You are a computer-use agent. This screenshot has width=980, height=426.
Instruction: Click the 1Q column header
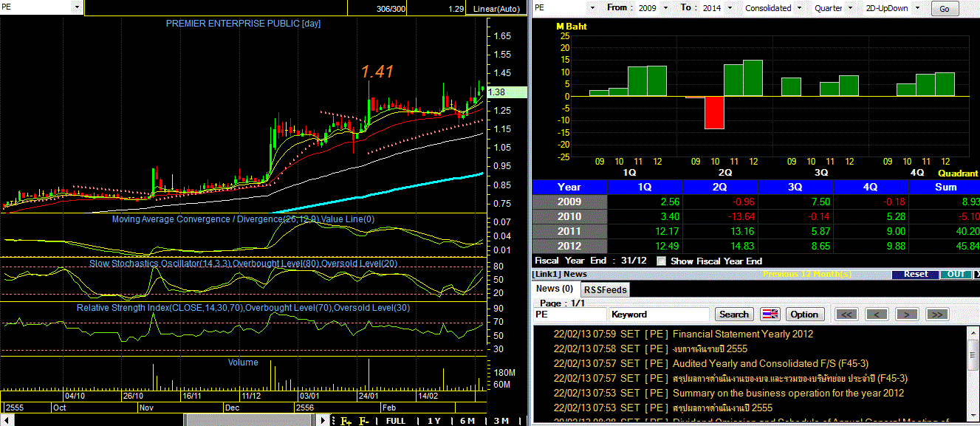[x=645, y=187]
